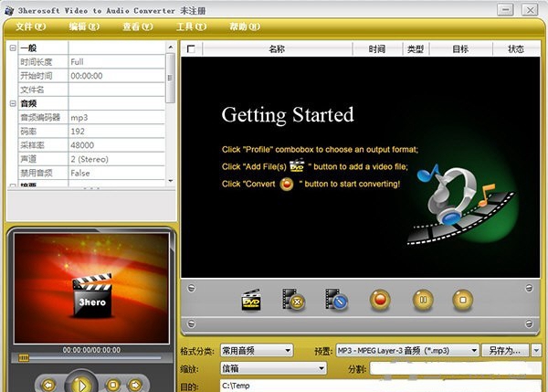Play preview in the player panel

tap(81, 384)
